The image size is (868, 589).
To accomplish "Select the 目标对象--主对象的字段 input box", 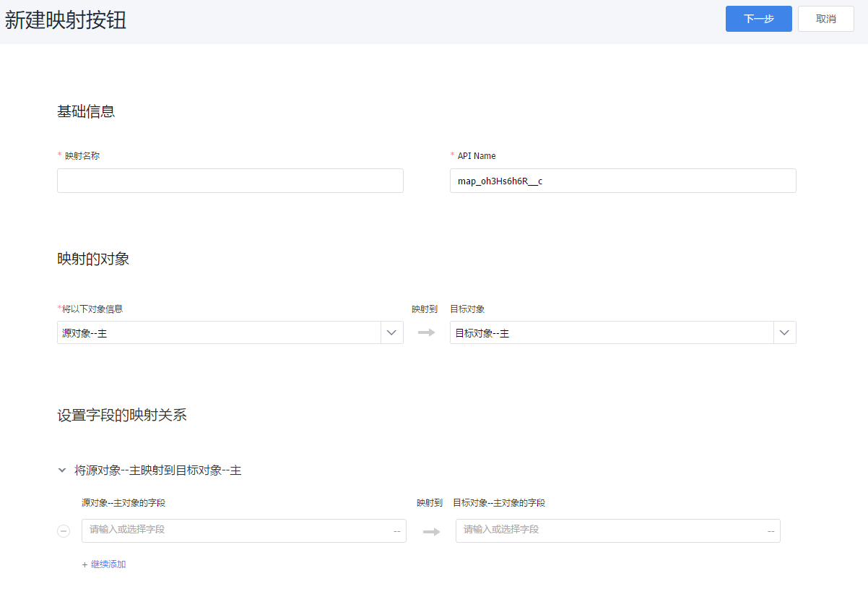I will pyautogui.click(x=618, y=530).
